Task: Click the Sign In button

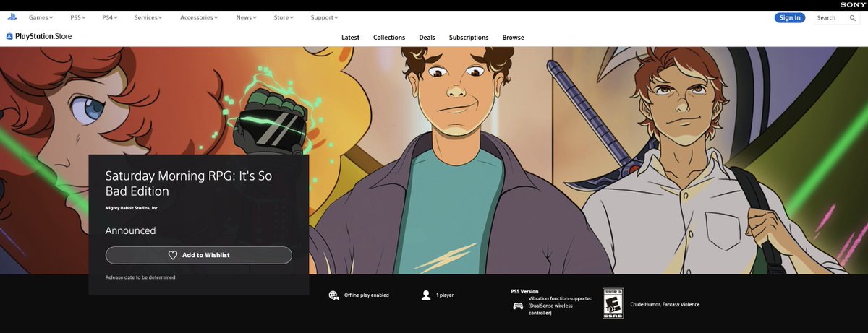Action: 791,17
